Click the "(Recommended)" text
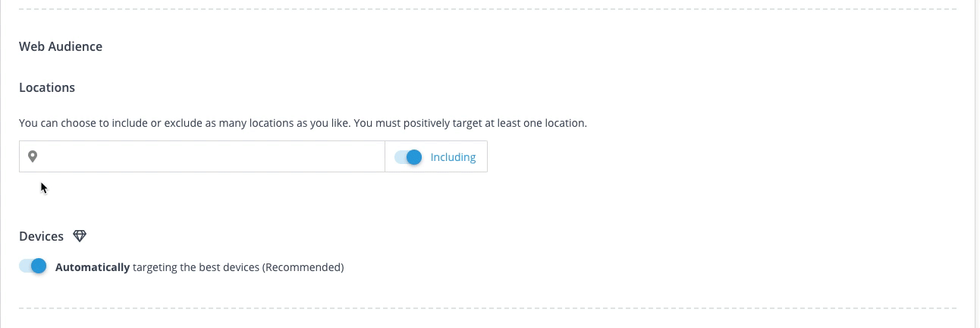This screenshot has width=980, height=328. click(x=303, y=267)
